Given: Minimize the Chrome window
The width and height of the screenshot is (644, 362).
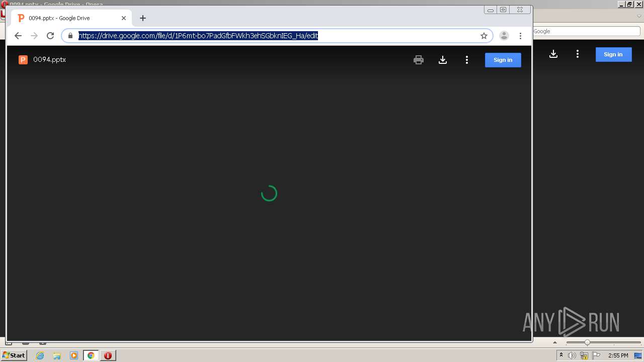Looking at the screenshot, I should click(491, 10).
